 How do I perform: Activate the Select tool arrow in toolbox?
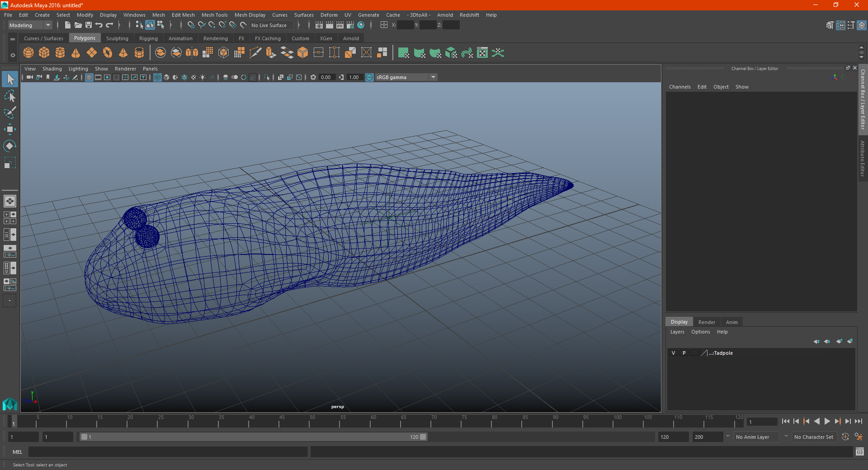coord(10,80)
